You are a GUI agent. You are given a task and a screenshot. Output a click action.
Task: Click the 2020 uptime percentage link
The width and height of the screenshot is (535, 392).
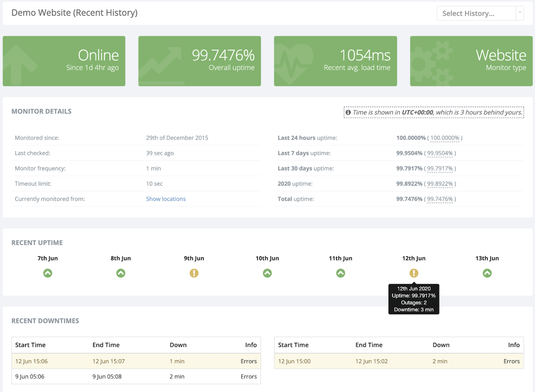click(x=440, y=184)
